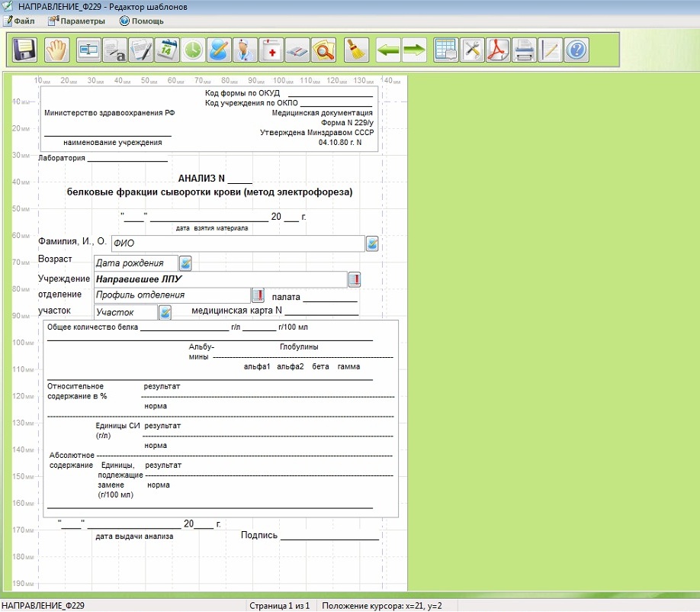Click 'Относительное содержание в %' text
Screen dimensions: 700x612
tap(77, 391)
